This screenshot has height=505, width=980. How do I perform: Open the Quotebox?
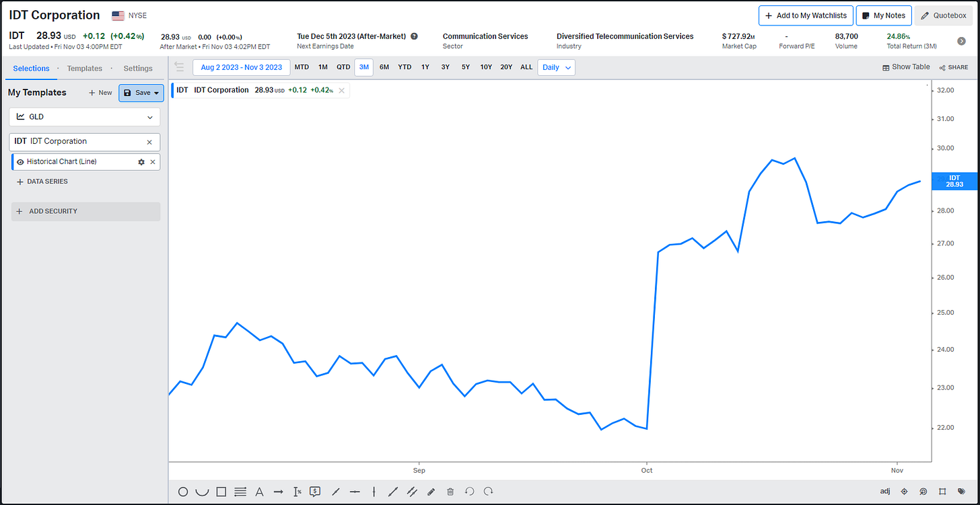[x=944, y=15]
